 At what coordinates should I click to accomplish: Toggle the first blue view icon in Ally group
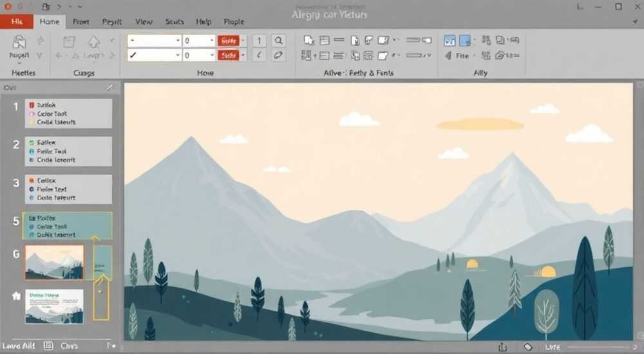450,41
